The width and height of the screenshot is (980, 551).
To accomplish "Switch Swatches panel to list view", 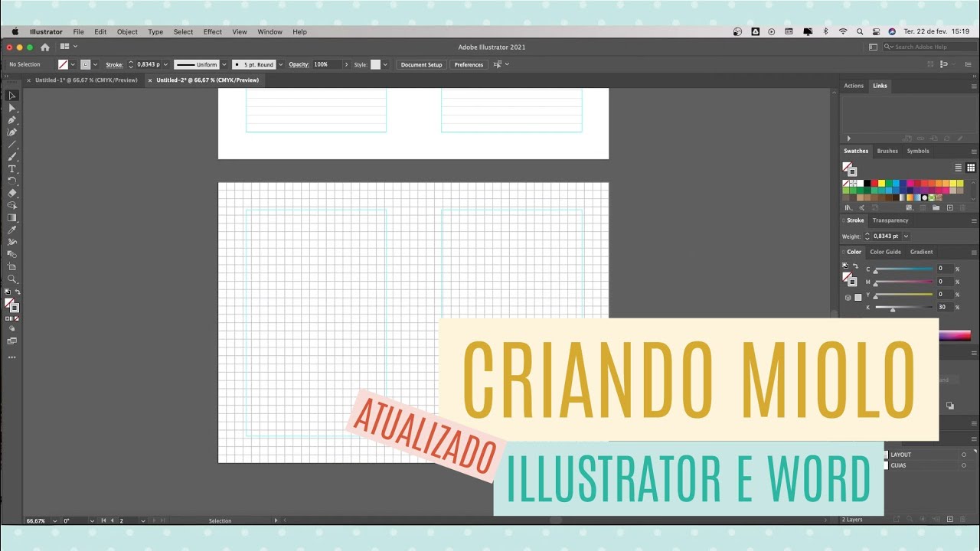I will click(x=958, y=168).
